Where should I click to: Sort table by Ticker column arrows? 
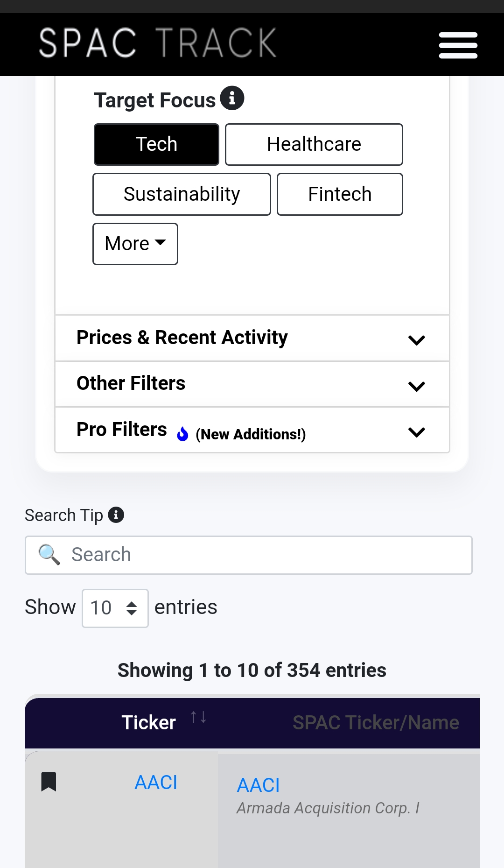point(198,717)
